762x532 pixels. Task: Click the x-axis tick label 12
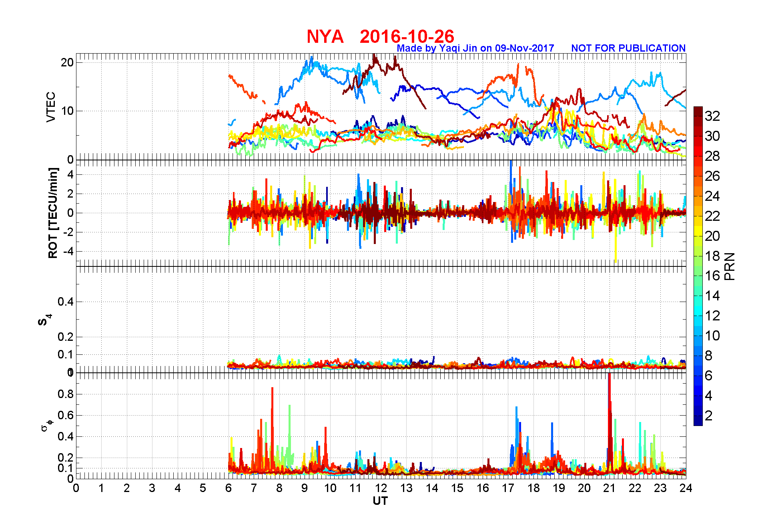tap(381, 488)
